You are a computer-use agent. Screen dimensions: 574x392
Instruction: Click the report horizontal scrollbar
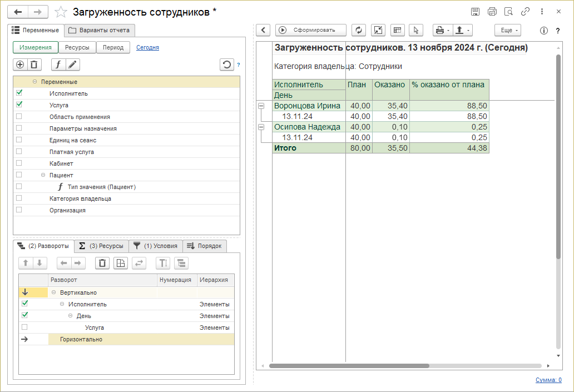click(x=349, y=366)
